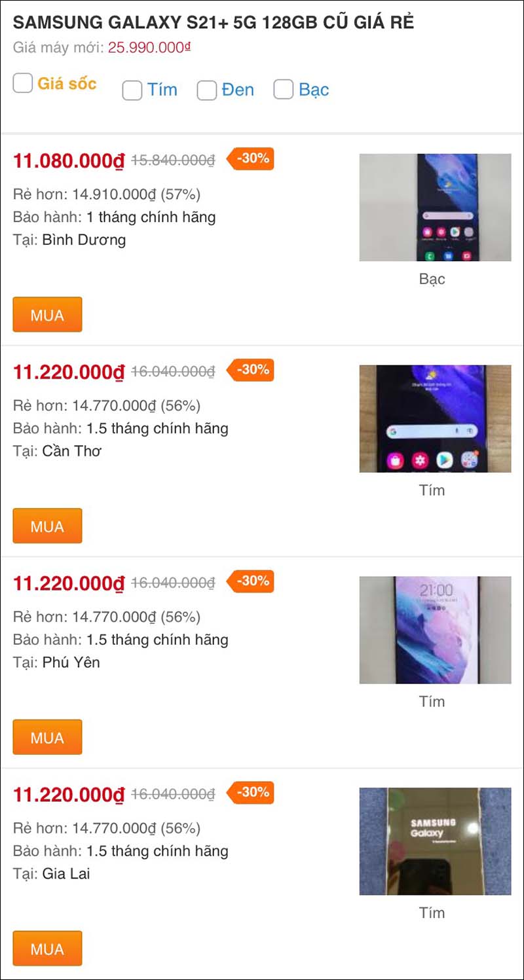Image resolution: width=524 pixels, height=980 pixels.
Task: Click MUA on the Phú Yên listing
Action: [47, 738]
